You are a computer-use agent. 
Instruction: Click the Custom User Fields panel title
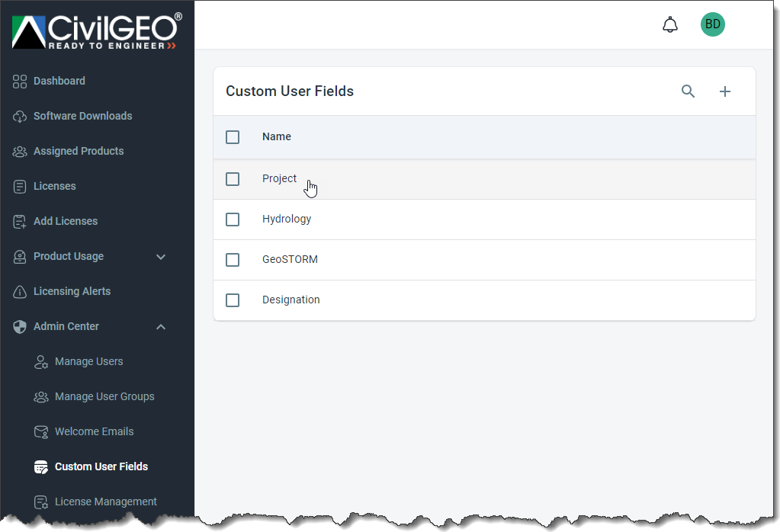[290, 91]
